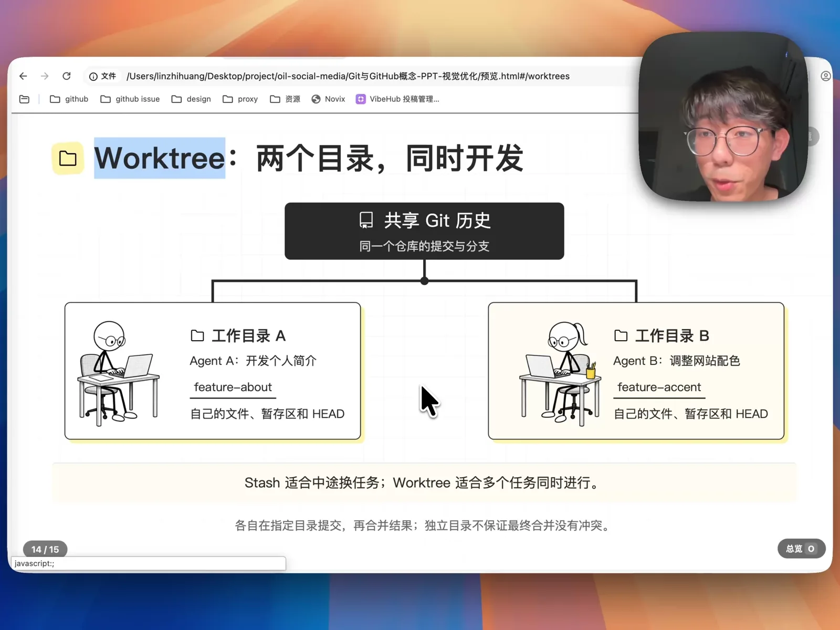The height and width of the screenshot is (630, 840).
Task: Click the 共享 Git 历史 heading
Action: pos(437,220)
